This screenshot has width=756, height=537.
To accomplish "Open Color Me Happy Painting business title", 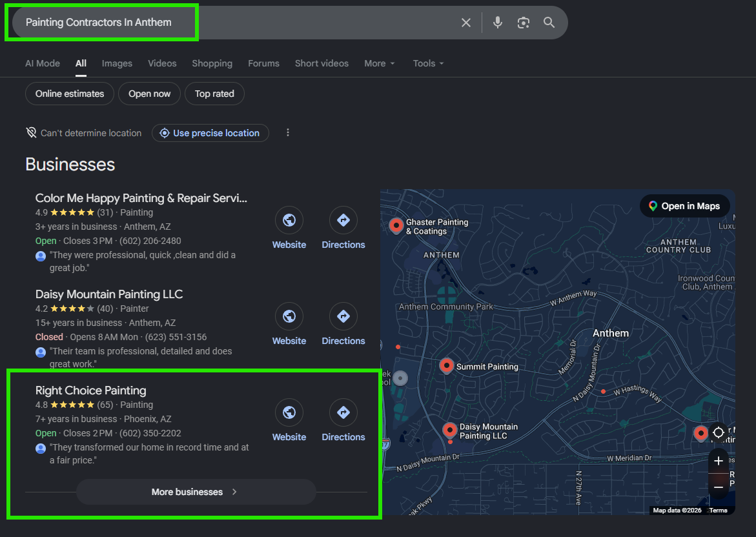I will [x=141, y=198].
